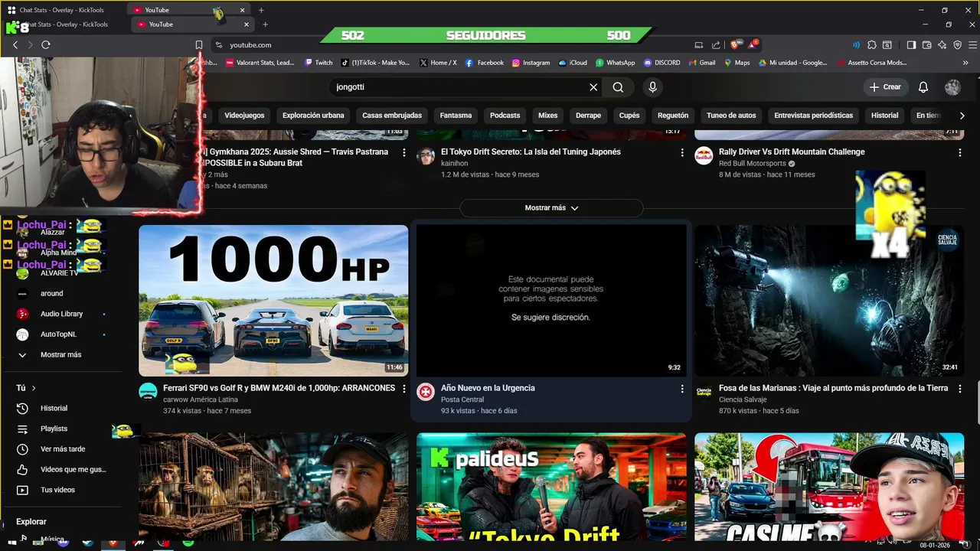Clear the jongotti search with the X
The image size is (980, 551).
(593, 87)
